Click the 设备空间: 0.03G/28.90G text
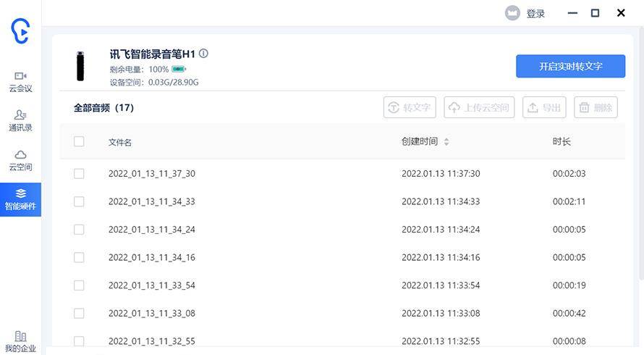The height and width of the screenshot is (355, 644). click(154, 83)
